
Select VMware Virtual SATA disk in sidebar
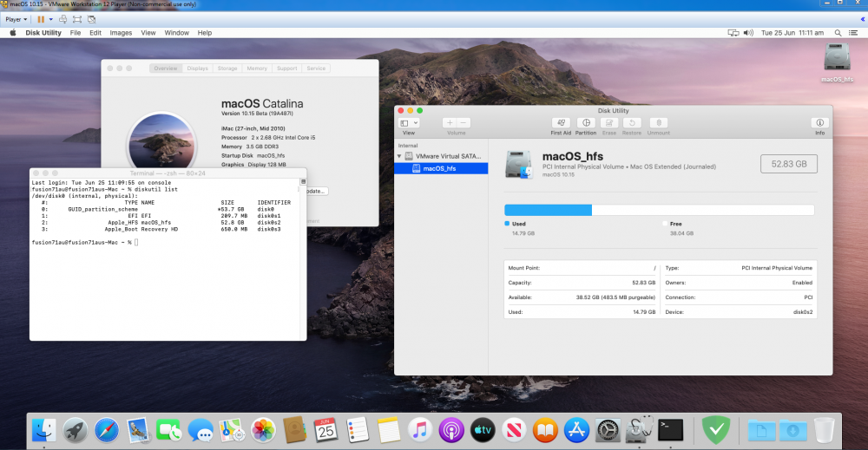point(441,156)
